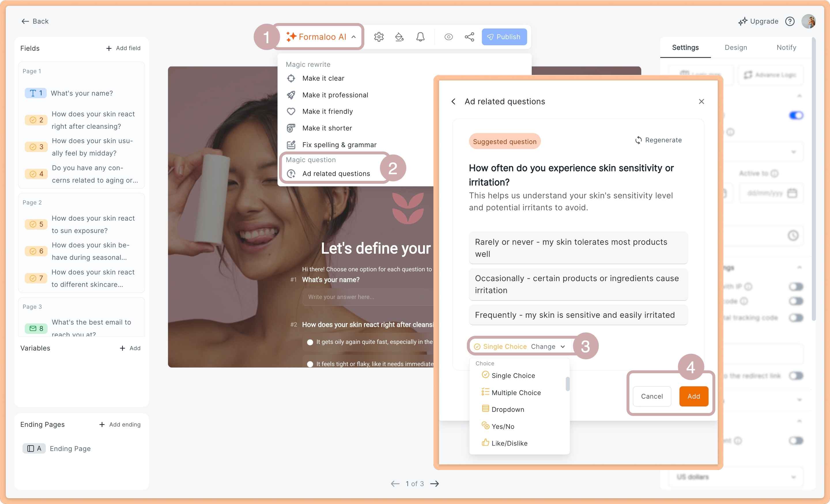The height and width of the screenshot is (504, 830).
Task: Choose Multiple Choice field type
Action: click(x=511, y=393)
